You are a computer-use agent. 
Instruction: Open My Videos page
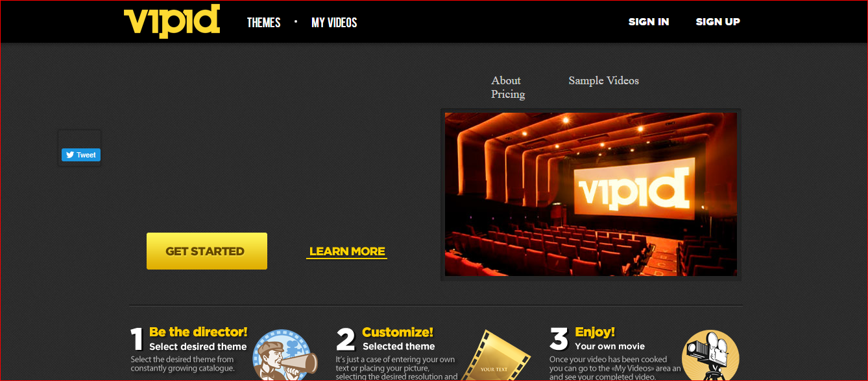[334, 23]
